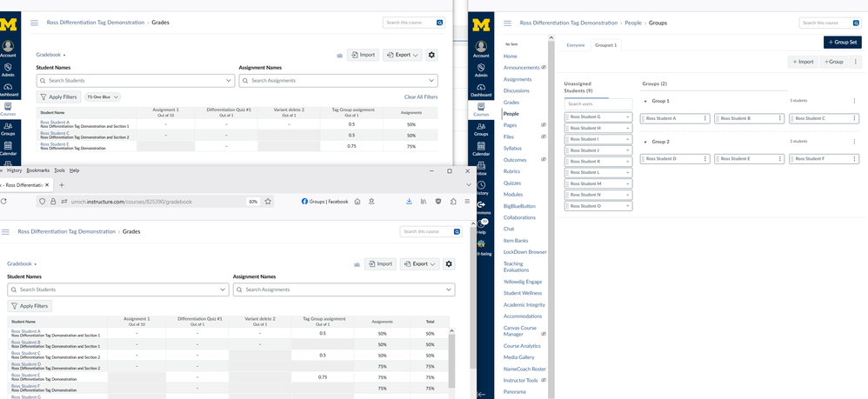The width and height of the screenshot is (868, 399).
Task: Open Gradebook view dropdown in Firefox window
Action: click(x=22, y=264)
